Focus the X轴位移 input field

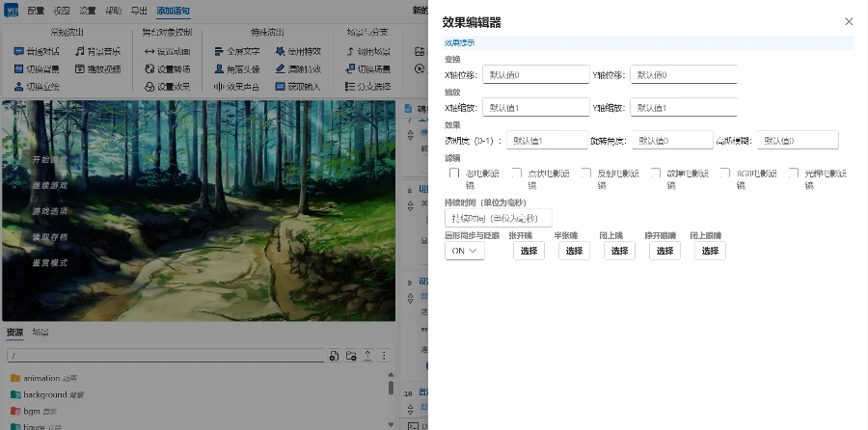(536, 74)
